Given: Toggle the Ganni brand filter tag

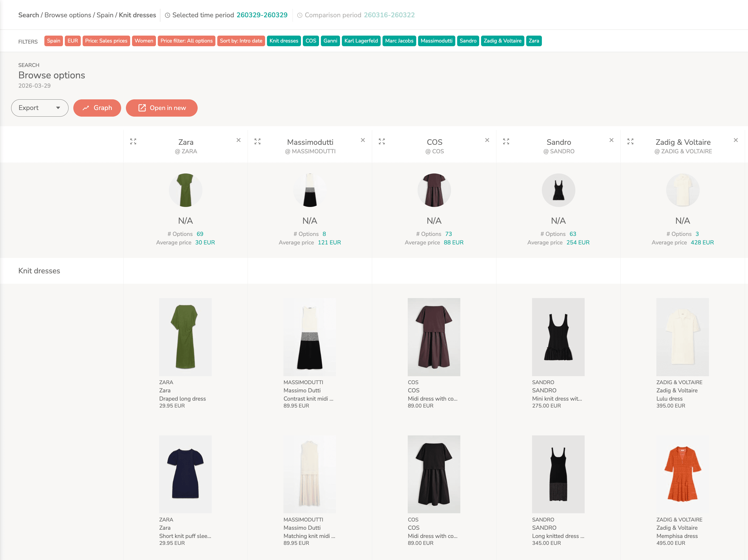Looking at the screenshot, I should (x=330, y=41).
